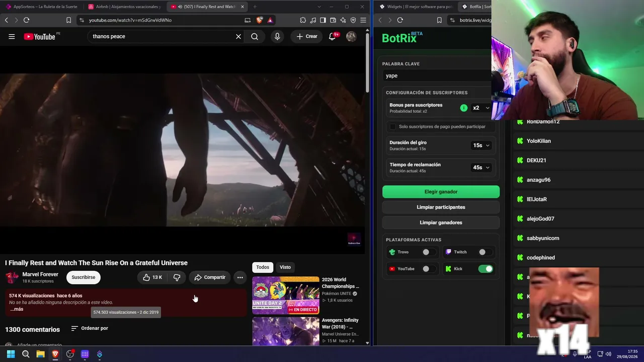Reload the YouTube page
This screenshot has width=644, height=362.
26,20
